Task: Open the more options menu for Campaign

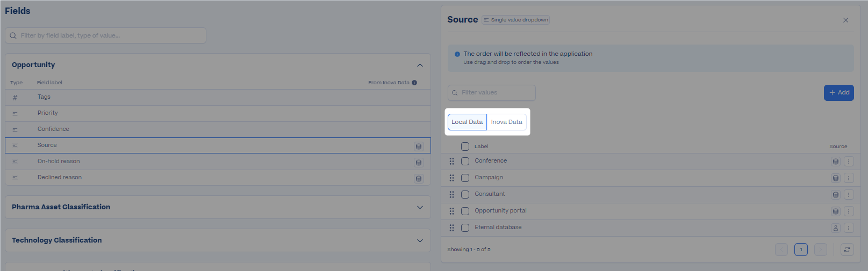Action: coord(849,178)
